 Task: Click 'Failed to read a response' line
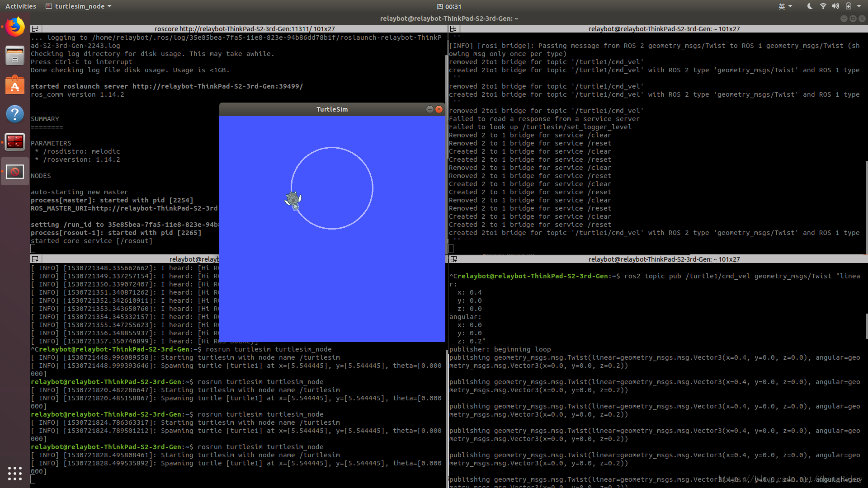tap(544, 119)
